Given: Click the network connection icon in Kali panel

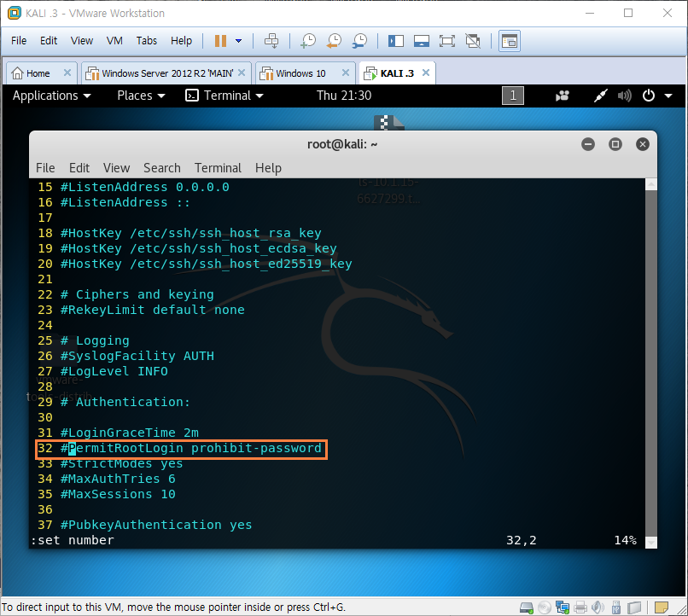Looking at the screenshot, I should pos(601,96).
